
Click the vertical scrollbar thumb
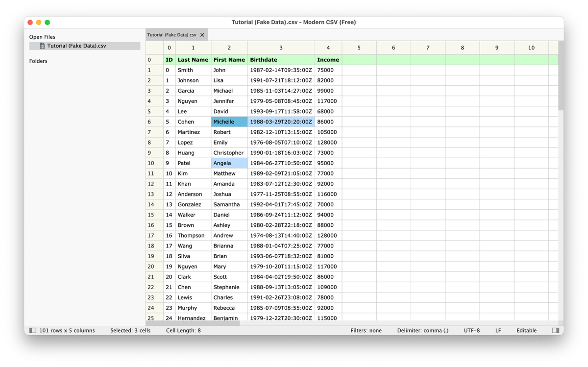[x=561, y=75]
